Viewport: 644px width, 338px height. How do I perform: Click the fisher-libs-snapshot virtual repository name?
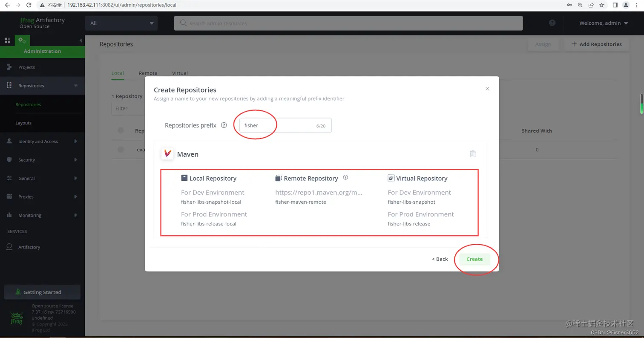pos(411,202)
